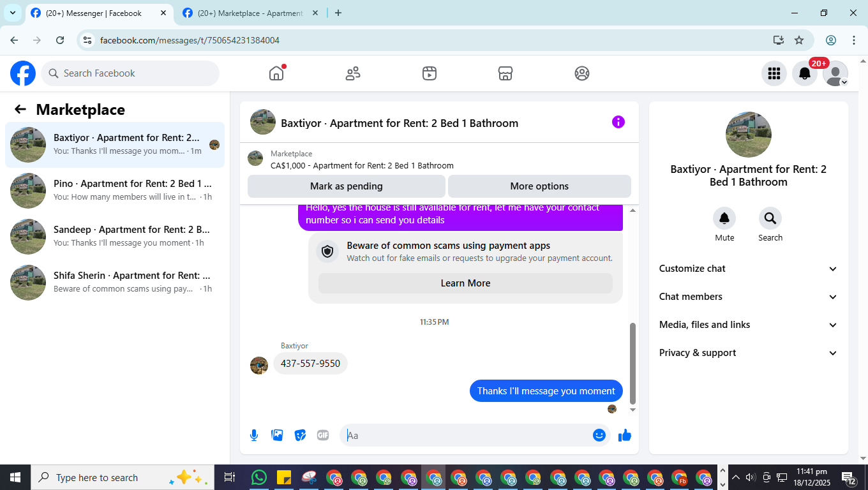Open the Shifa Sherin conversation
The image size is (868, 490).
[x=115, y=283]
